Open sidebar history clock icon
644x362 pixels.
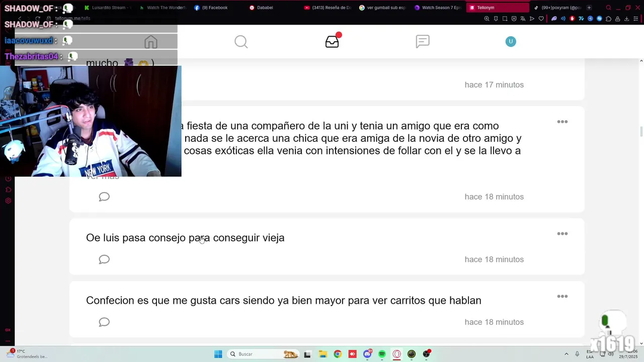8,178
